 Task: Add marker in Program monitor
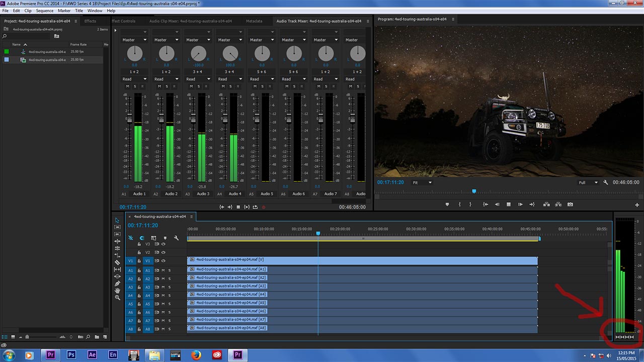(x=447, y=205)
